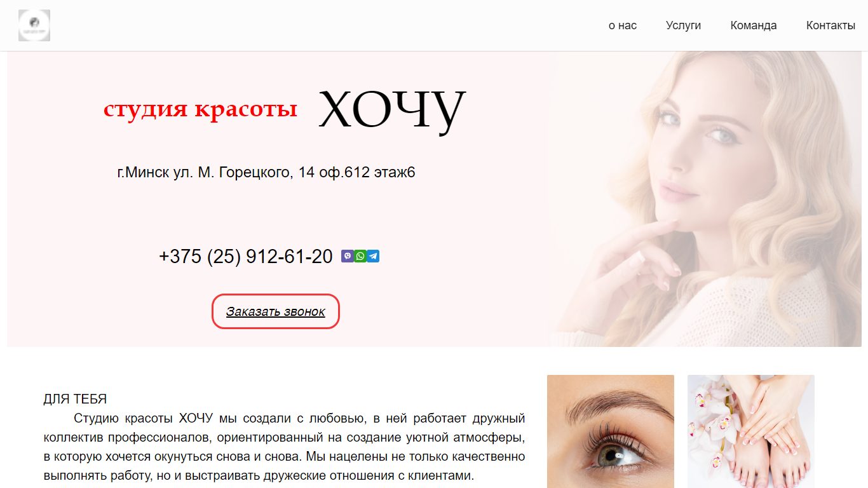868x488 pixels.
Task: Click the address г.Минск ул. М. Горецкого
Action: coord(266,172)
